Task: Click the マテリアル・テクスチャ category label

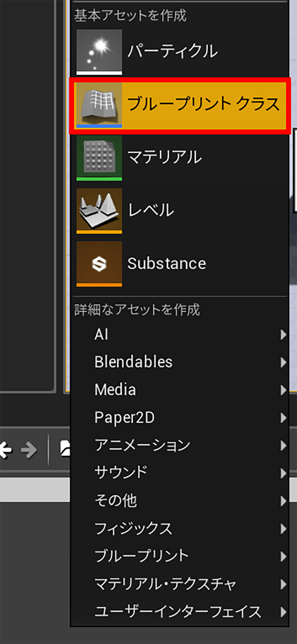Action: tap(165, 584)
